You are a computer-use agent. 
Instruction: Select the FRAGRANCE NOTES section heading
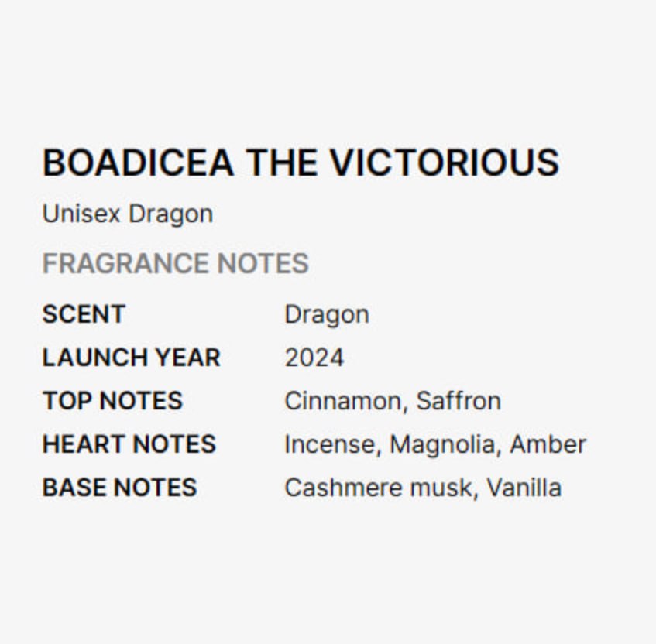pyautogui.click(x=176, y=264)
